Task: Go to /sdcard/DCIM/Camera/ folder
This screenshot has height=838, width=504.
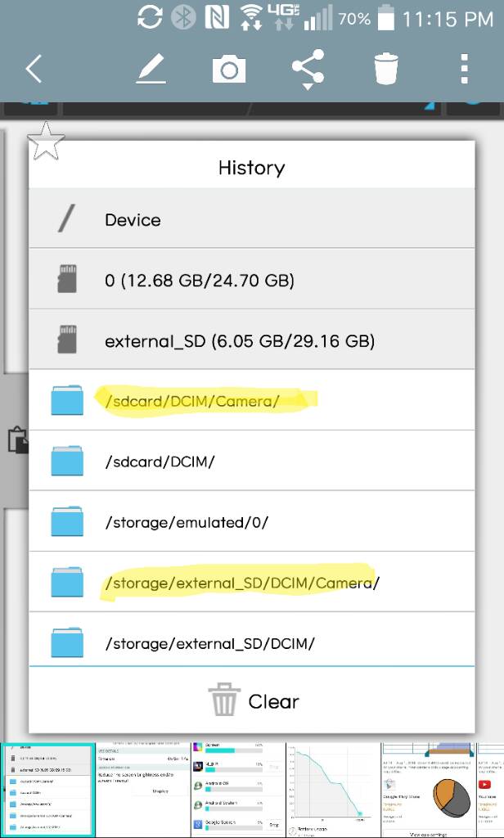Action: [x=252, y=399]
